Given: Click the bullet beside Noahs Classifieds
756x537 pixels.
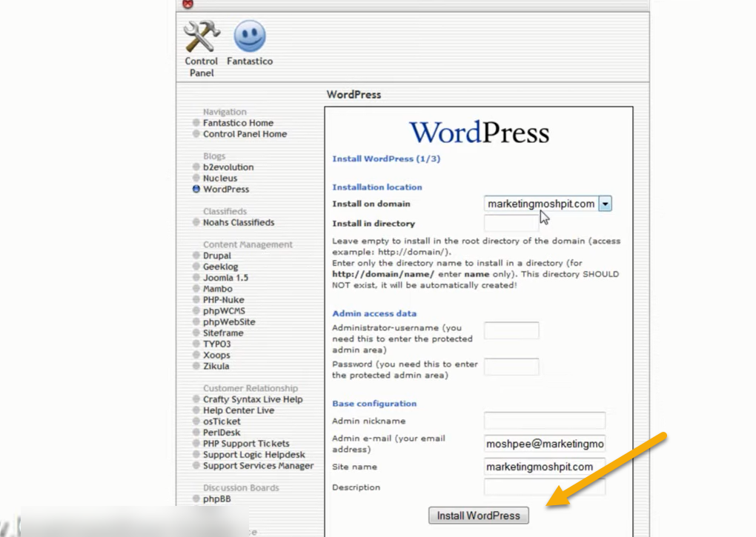Looking at the screenshot, I should coord(196,222).
